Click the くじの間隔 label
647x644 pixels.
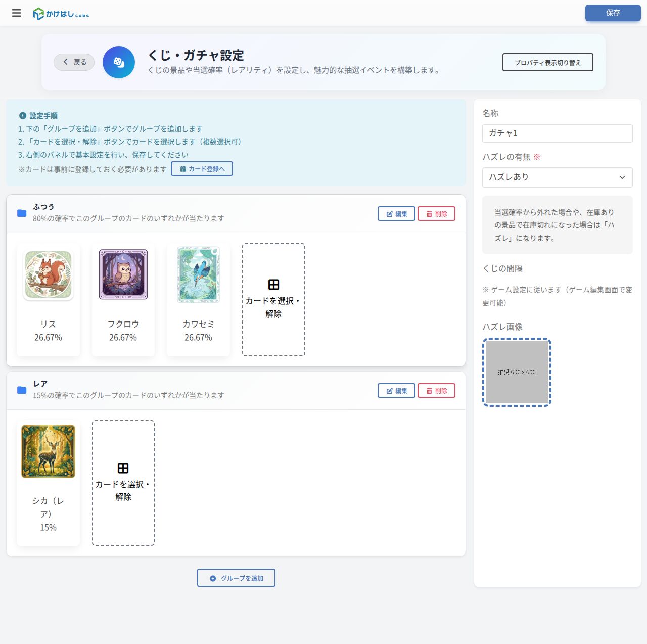click(x=502, y=268)
